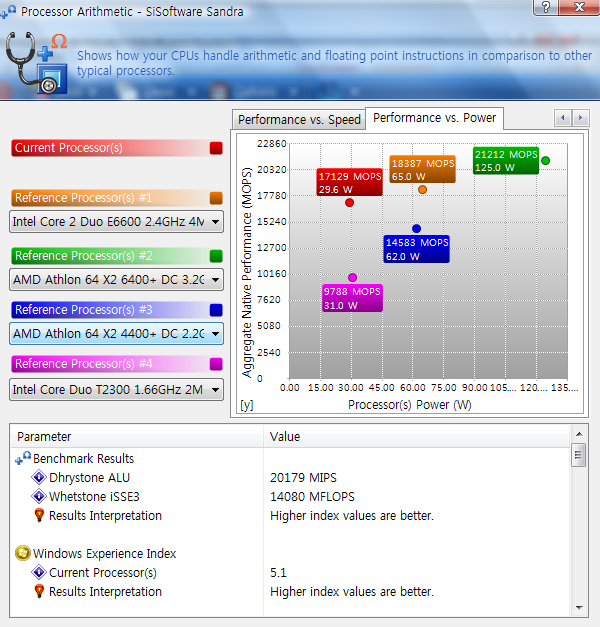This screenshot has width=600, height=627.
Task: Switch to the Performance vs. Speed tab
Action: [x=299, y=120]
